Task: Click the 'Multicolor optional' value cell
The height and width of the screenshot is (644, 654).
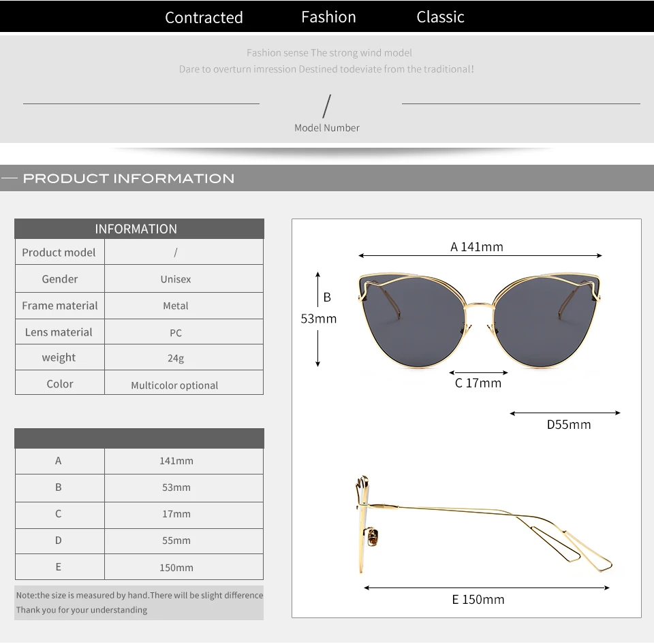Action: click(x=184, y=383)
